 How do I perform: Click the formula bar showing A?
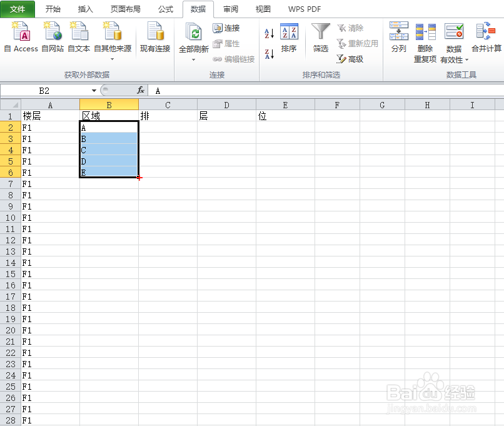click(326, 91)
